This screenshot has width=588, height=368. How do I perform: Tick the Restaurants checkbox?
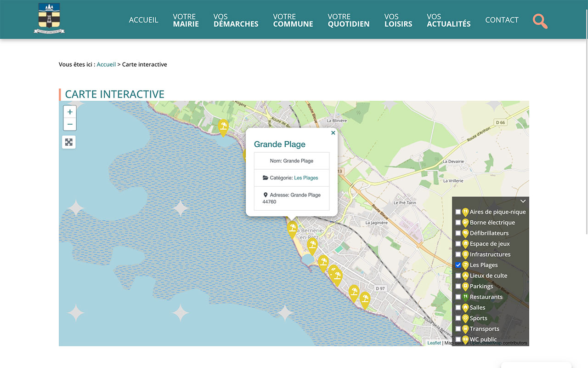pos(458,297)
